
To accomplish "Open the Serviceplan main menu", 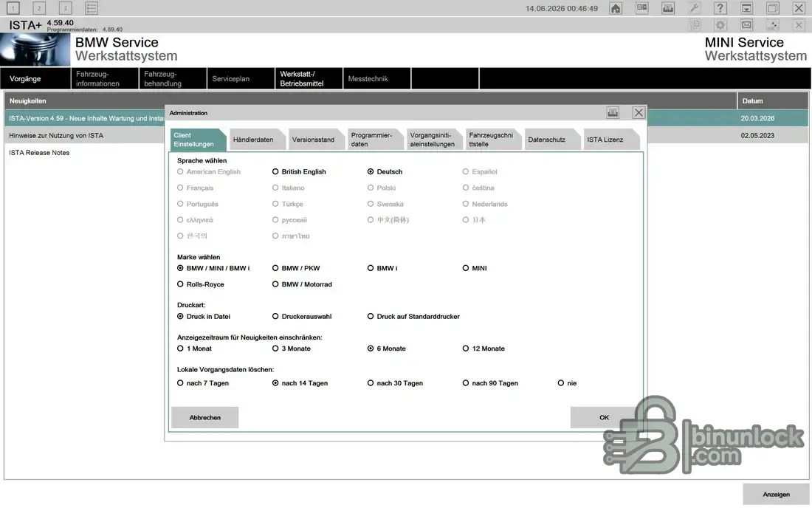I will coord(241,79).
